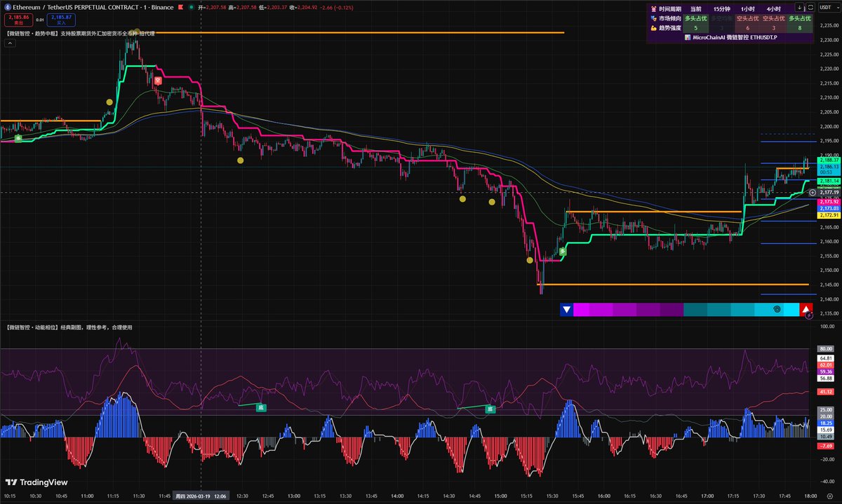
Task: Click the 1小时 column header
Action: (x=748, y=8)
